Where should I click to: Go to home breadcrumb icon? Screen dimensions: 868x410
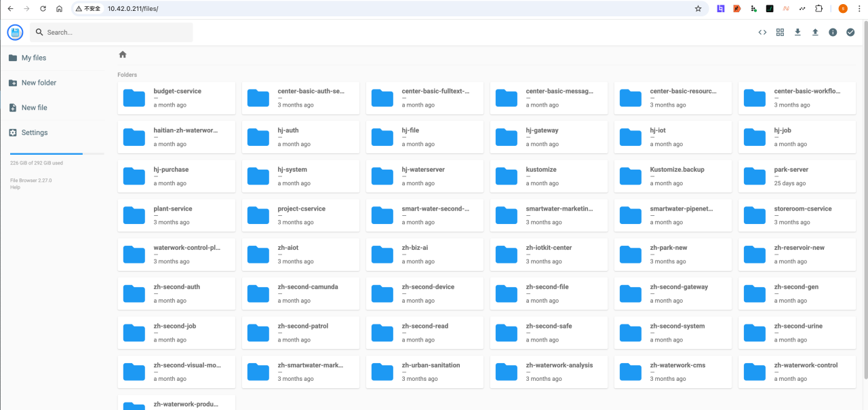pyautogui.click(x=123, y=54)
